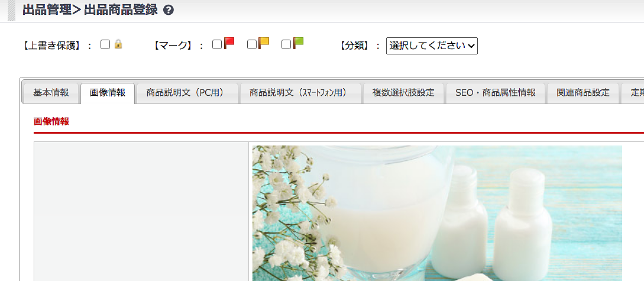The width and height of the screenshot is (644, 281).
Task: Check the yellow flag mark checkbox
Action: pos(252,44)
